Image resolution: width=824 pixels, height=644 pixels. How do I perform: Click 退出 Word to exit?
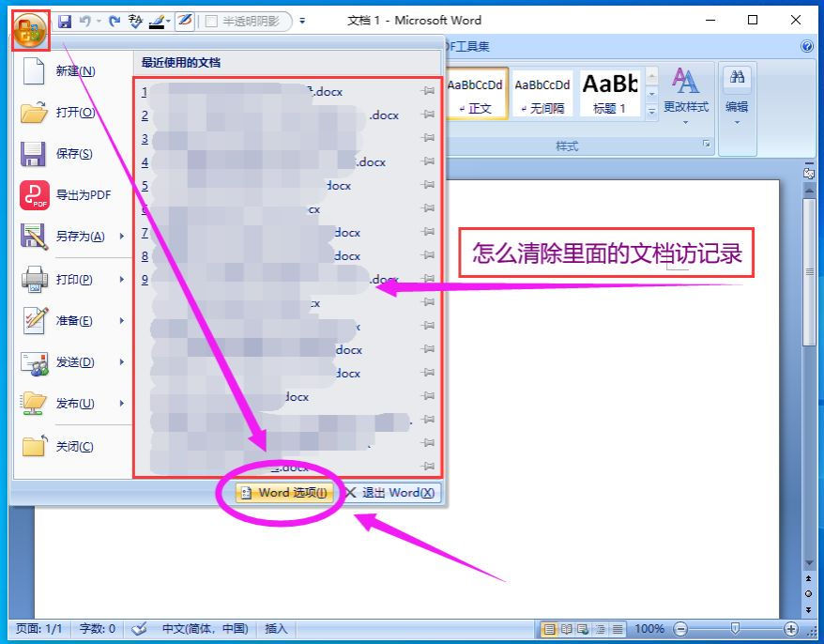[x=394, y=492]
